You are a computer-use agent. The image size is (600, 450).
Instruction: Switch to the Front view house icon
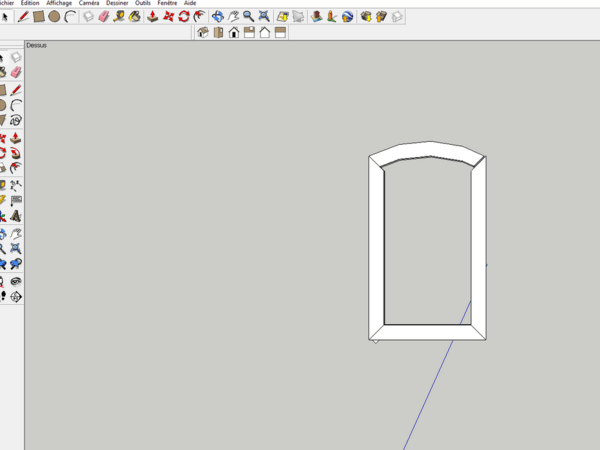click(234, 32)
